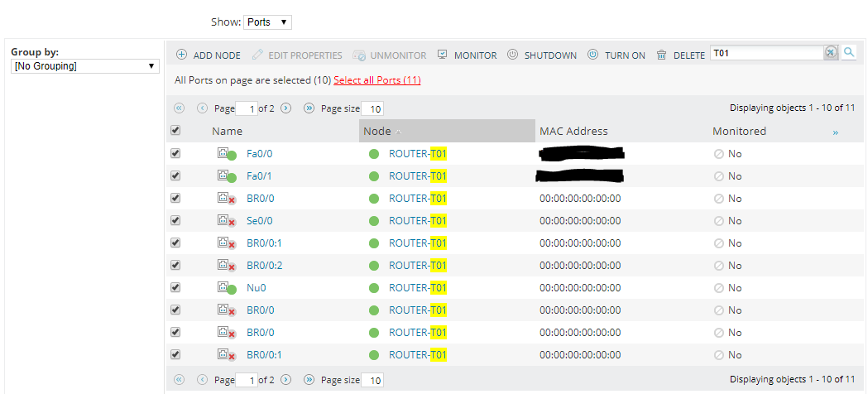The image size is (868, 394).
Task: Click not-monitored icon in BR0/0:2 row
Action: pyautogui.click(x=719, y=266)
